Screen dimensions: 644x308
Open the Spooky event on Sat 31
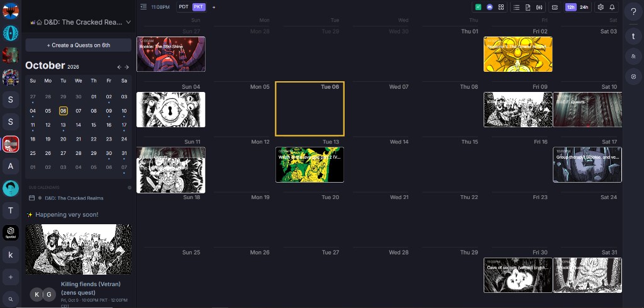click(587, 275)
